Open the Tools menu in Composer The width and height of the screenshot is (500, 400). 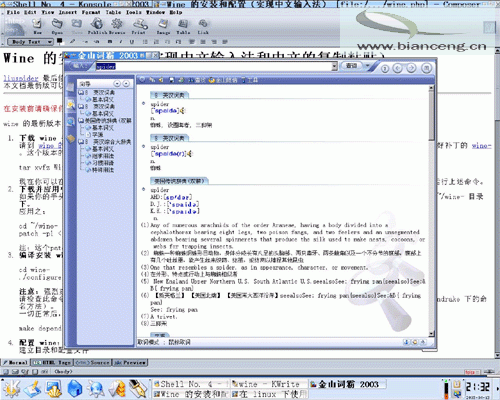(x=133, y=12)
